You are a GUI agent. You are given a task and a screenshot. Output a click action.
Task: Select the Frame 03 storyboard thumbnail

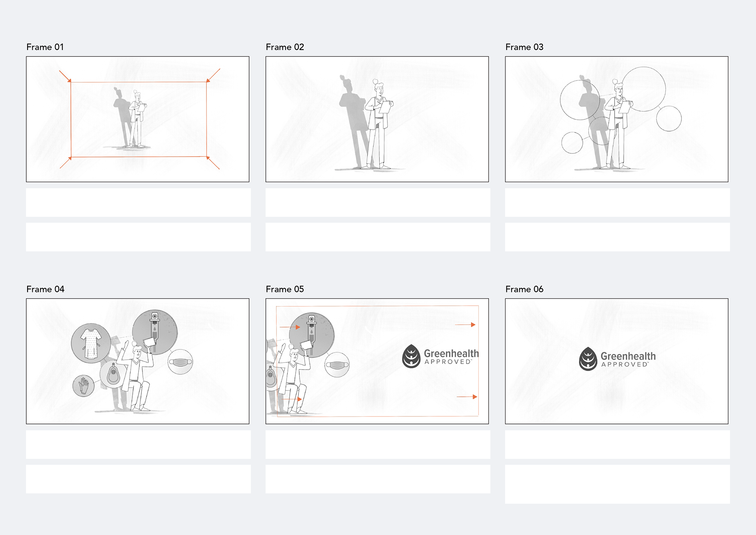tap(617, 119)
